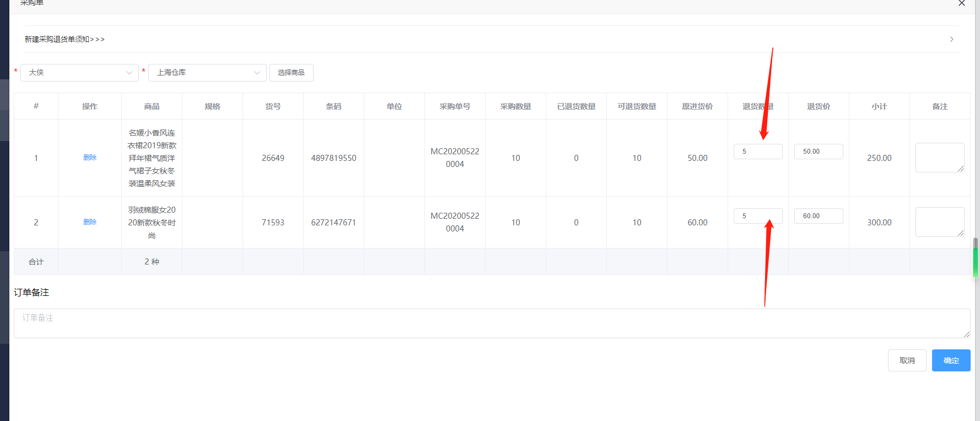Click product name 名媛小香风连衣裙
The width and height of the screenshot is (980, 421).
[152, 158]
